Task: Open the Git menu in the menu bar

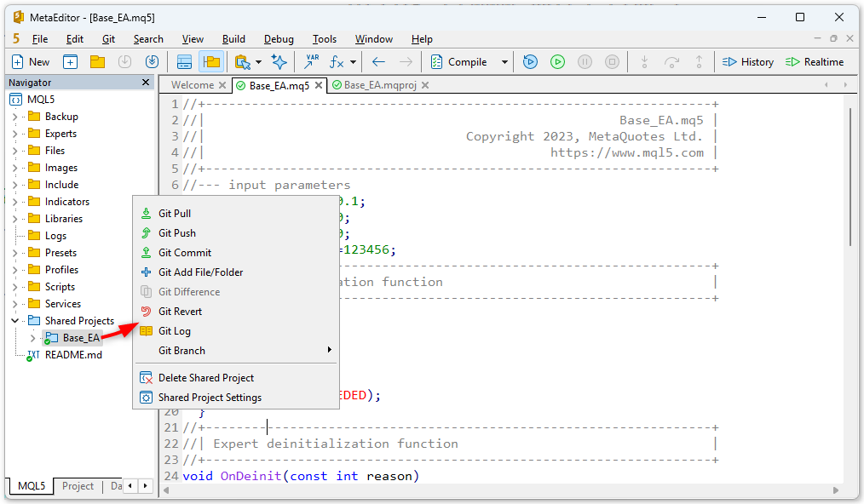Action: 108,39
